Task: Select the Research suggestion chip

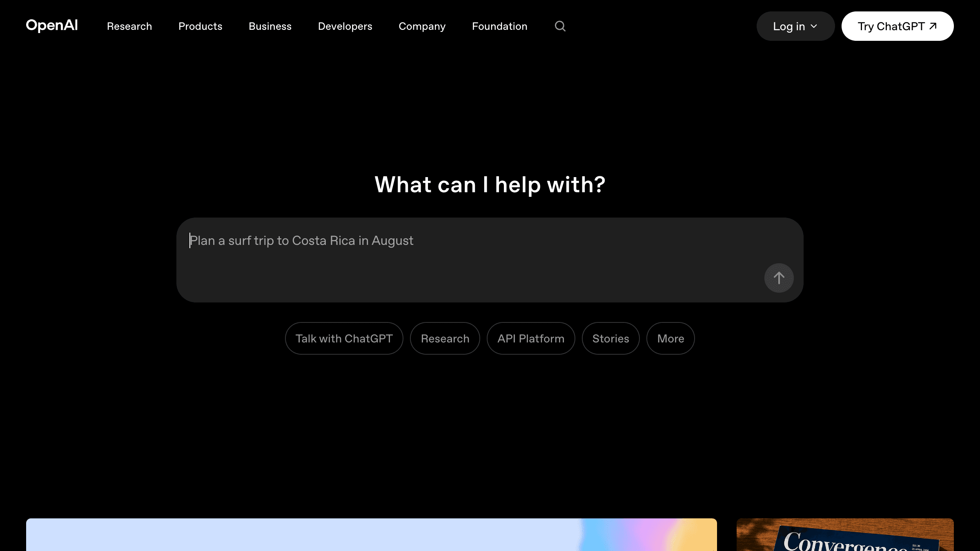Action: [x=445, y=338]
